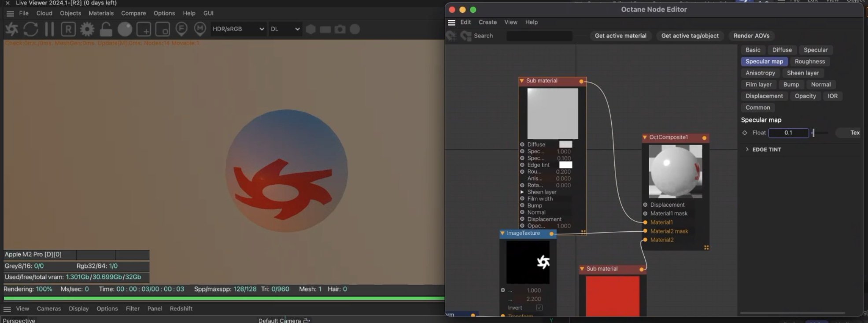Open the Cloud menu
Image resolution: width=868 pixels, height=323 pixels.
[44, 13]
